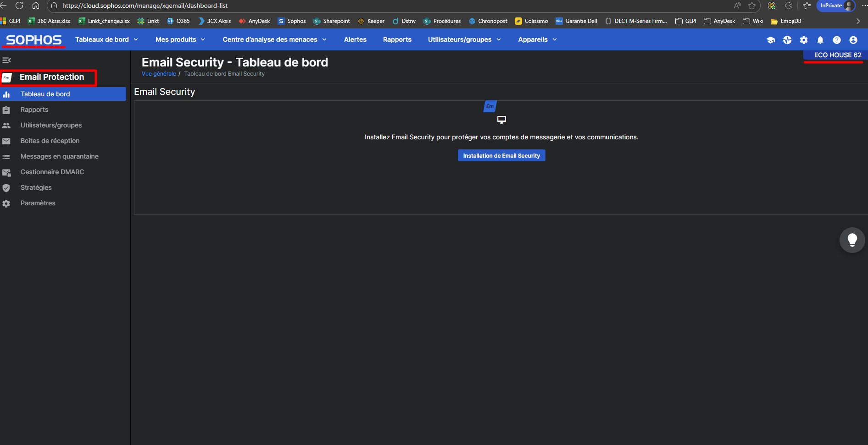Open the 360 Aksis.xlsx bookmark
Viewport: 868px width, 445px height.
[49, 21]
